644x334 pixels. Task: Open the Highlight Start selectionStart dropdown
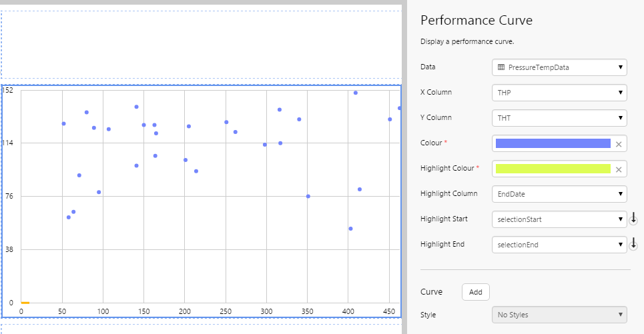[559, 219]
